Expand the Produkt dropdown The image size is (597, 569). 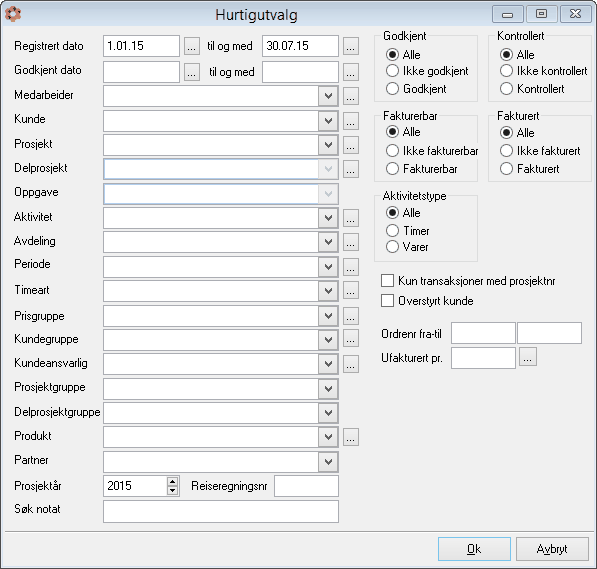[x=328, y=437]
